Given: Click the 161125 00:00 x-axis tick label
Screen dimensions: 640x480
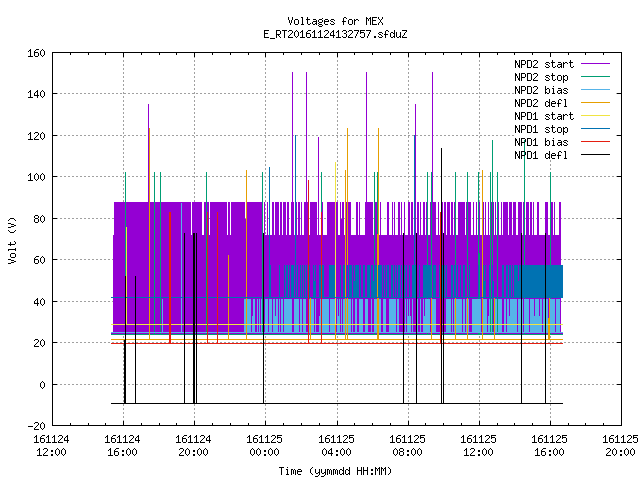Looking at the screenshot, I should (264, 446).
